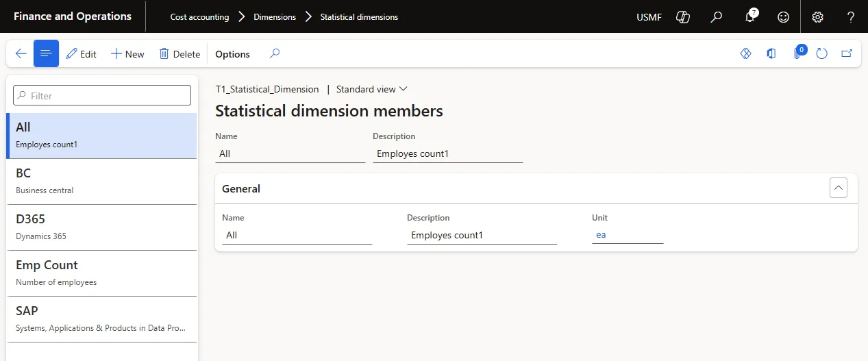Viewport: 868px width, 361px height.
Task: Switch company USMF
Action: tap(649, 17)
